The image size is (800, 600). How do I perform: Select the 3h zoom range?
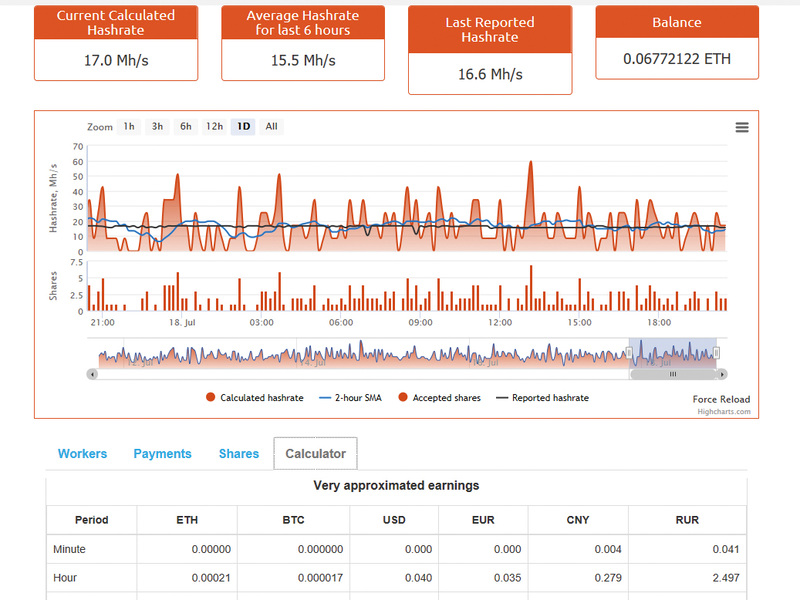pos(157,127)
